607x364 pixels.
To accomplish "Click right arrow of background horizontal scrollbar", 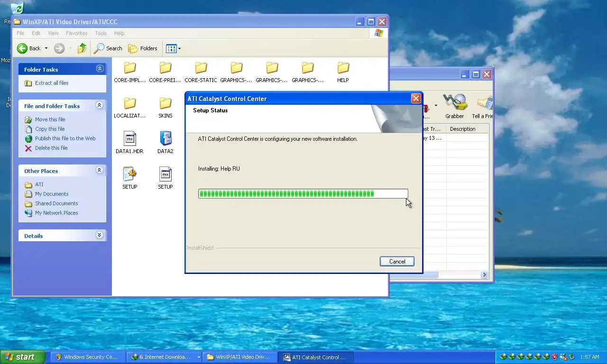I will 484,275.
